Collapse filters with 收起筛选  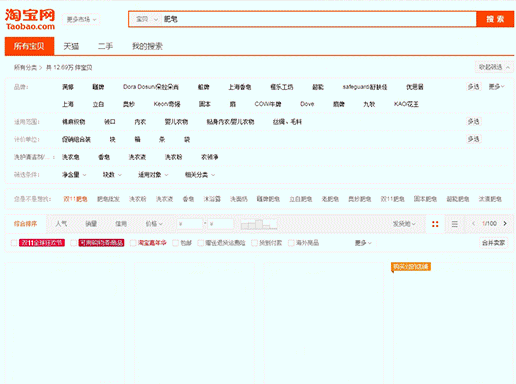click(494, 67)
